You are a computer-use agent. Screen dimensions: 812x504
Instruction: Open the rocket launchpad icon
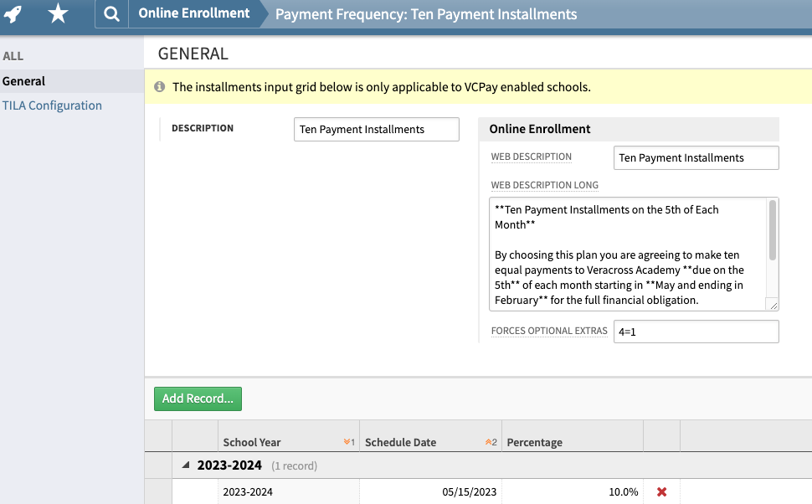(x=13, y=13)
